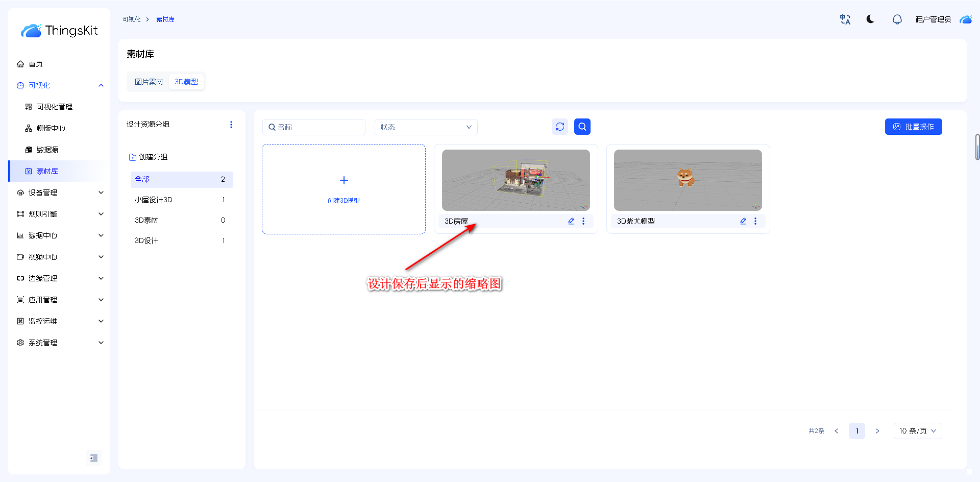Open more options for 3D柴犬模型

755,221
